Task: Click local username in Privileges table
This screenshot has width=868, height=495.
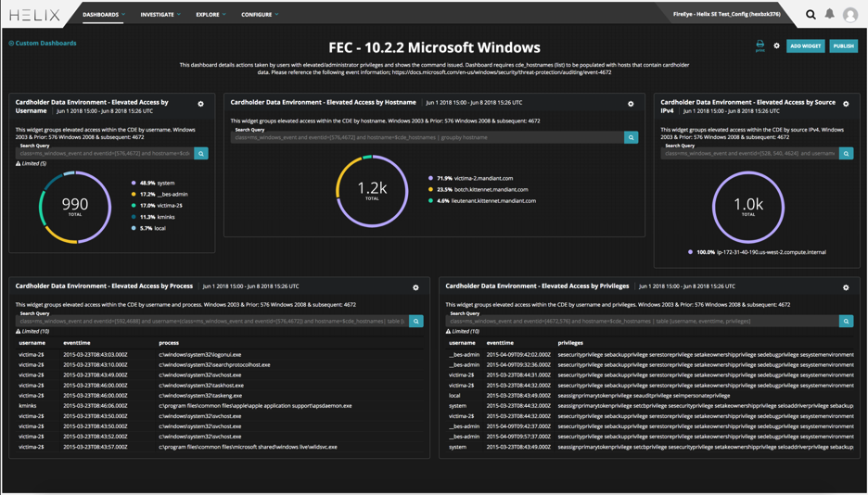Action: pos(454,396)
